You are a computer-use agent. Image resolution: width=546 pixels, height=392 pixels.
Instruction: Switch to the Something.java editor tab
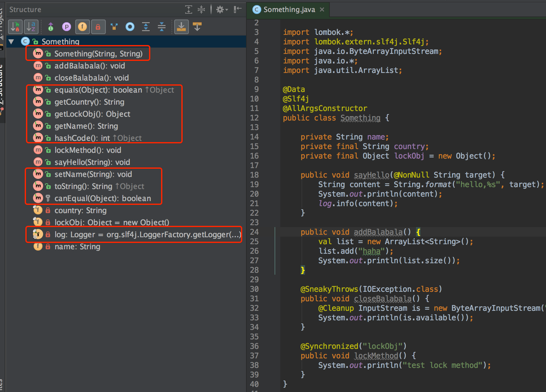pos(289,10)
